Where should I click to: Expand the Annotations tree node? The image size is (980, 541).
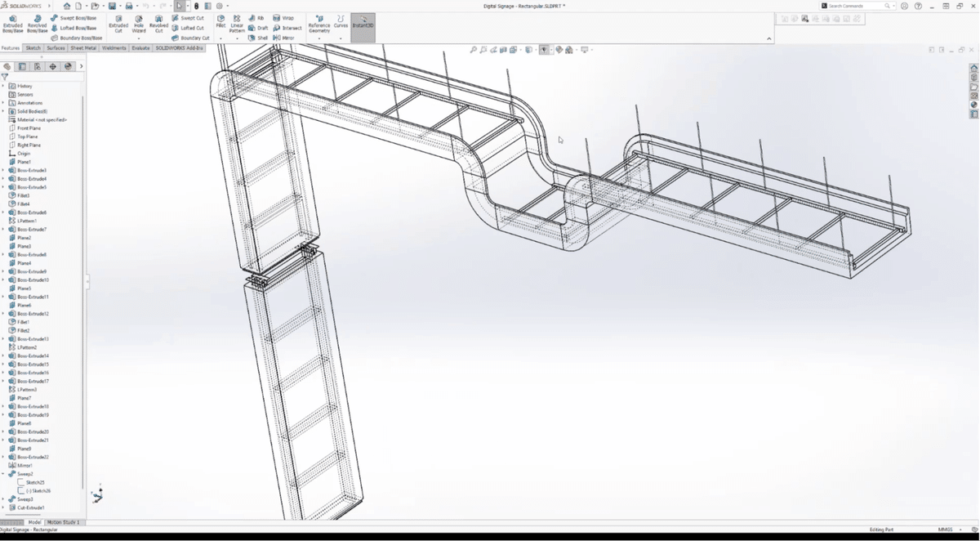pyautogui.click(x=3, y=103)
